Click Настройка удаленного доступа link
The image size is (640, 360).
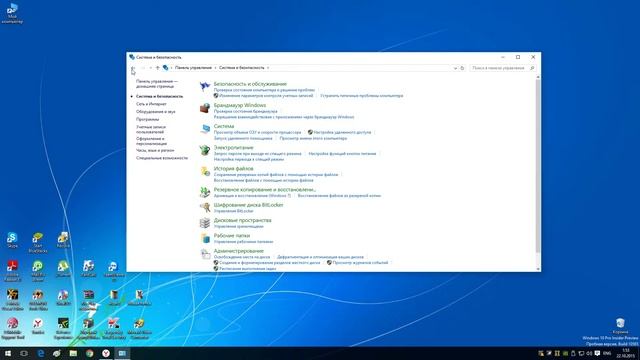click(x=342, y=132)
